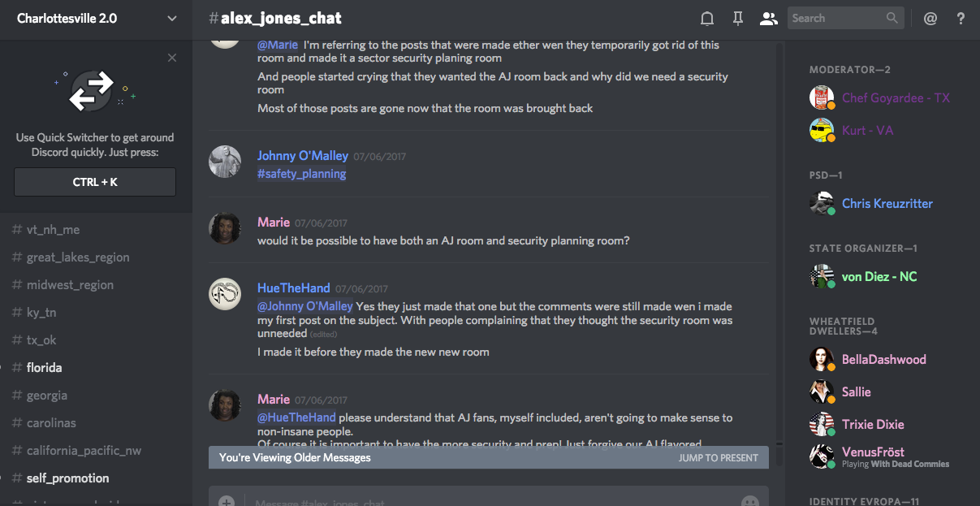The image size is (980, 506).
Task: Select the florida channel
Action: [96, 368]
